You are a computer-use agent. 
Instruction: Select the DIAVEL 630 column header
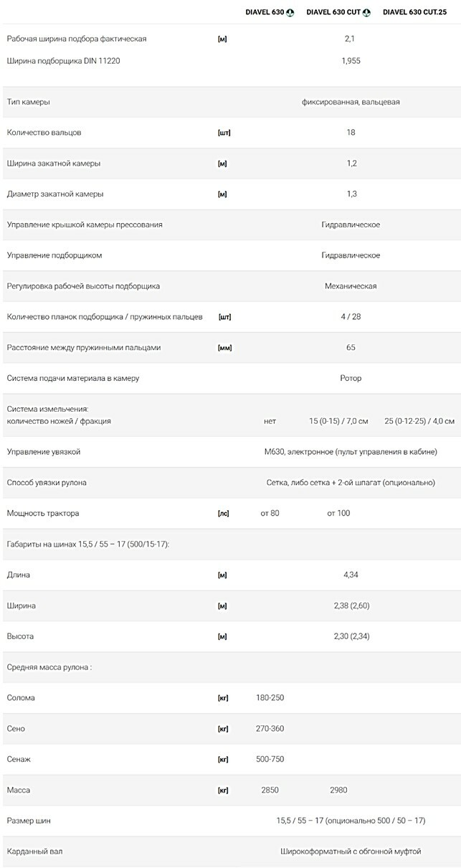(264, 12)
